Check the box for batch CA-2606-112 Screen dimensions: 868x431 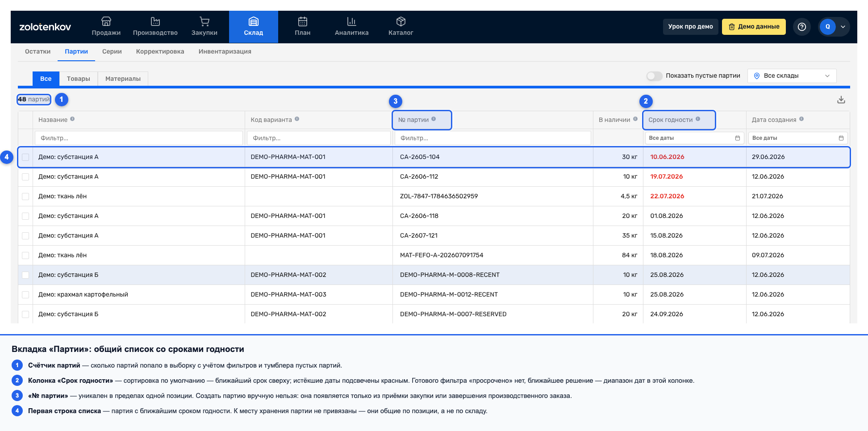click(x=25, y=177)
